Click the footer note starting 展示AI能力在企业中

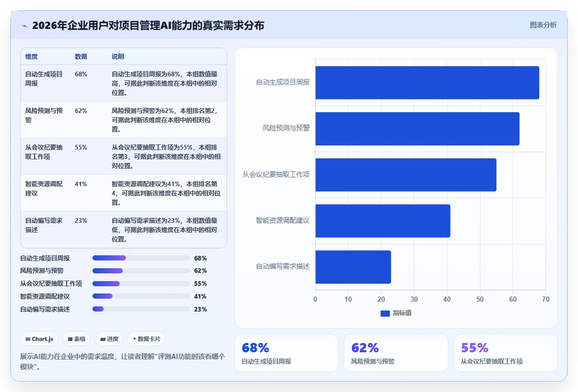click(x=122, y=362)
